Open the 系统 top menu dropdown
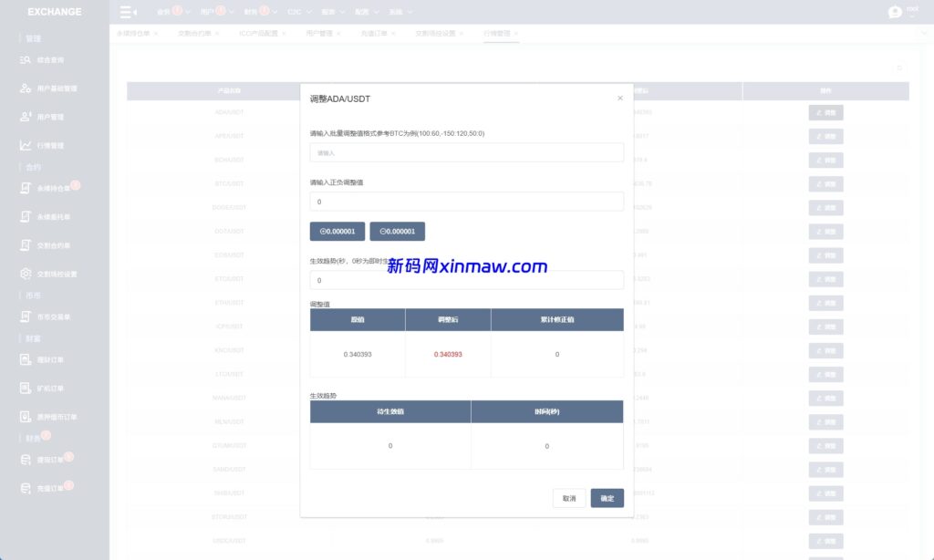The width and height of the screenshot is (934, 560). [400, 13]
